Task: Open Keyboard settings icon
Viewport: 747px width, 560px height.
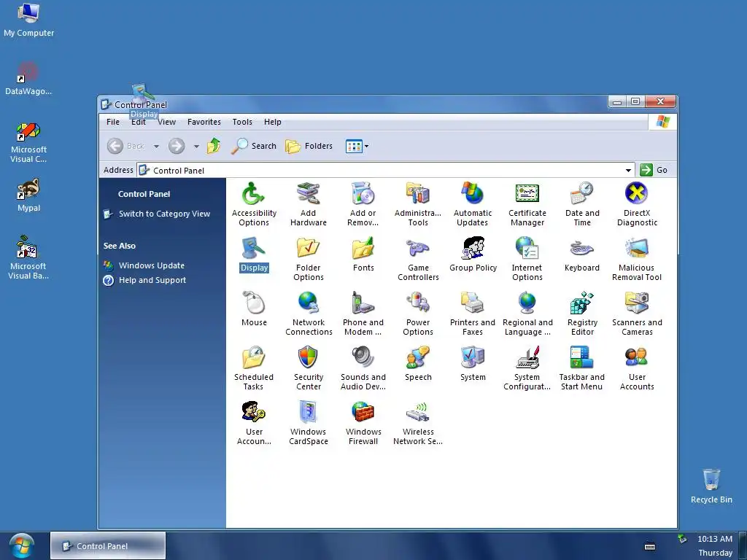Action: coord(581,254)
